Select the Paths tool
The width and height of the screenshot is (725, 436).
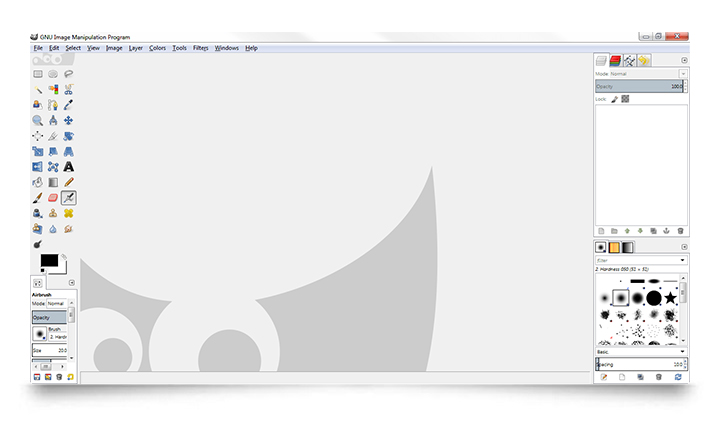(x=53, y=105)
